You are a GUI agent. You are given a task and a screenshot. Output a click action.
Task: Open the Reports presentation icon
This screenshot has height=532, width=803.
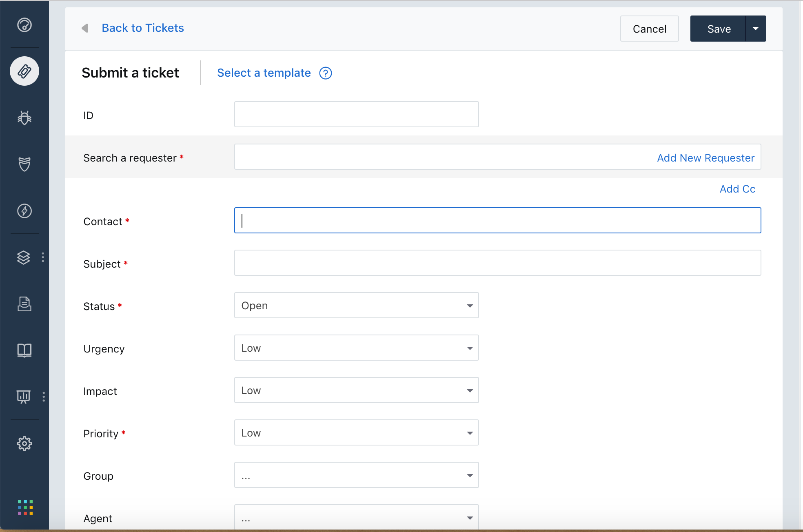coord(24,397)
